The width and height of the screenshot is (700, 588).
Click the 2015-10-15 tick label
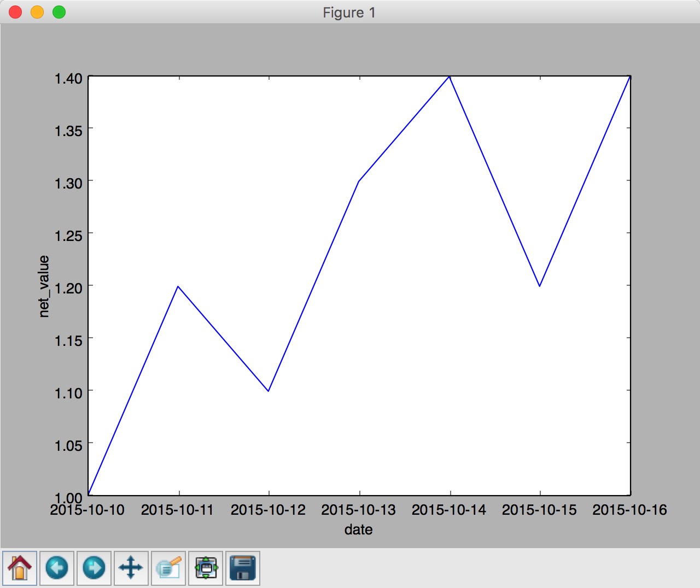point(539,510)
